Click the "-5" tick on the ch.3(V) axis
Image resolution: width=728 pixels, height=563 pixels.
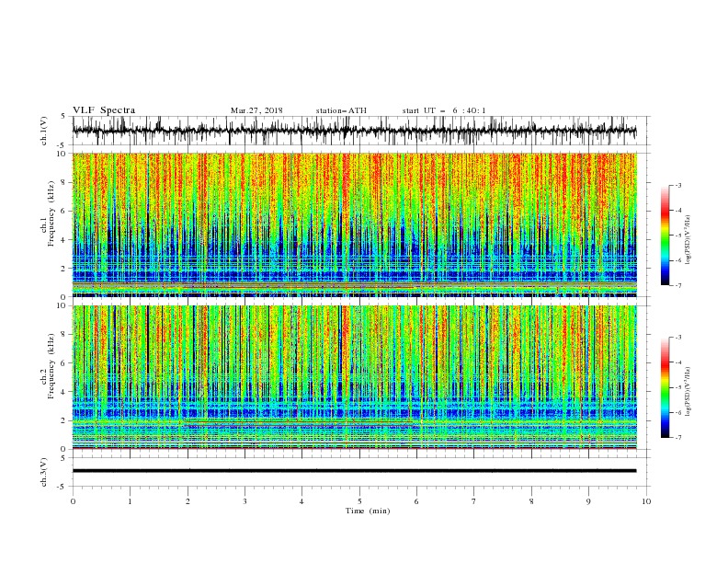[63, 487]
